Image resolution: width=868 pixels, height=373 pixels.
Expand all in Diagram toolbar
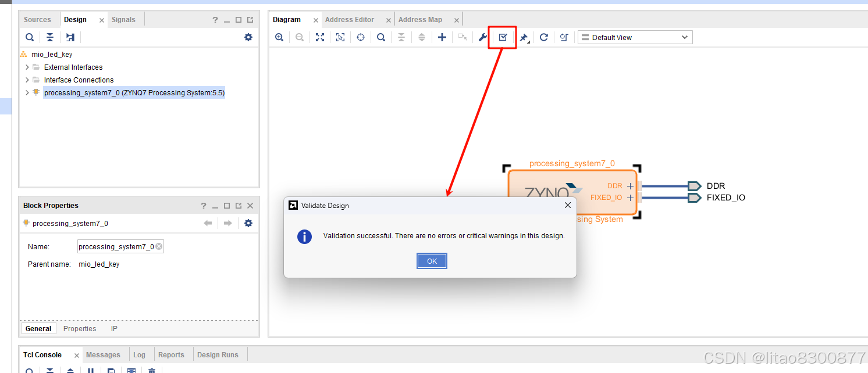[x=422, y=37]
